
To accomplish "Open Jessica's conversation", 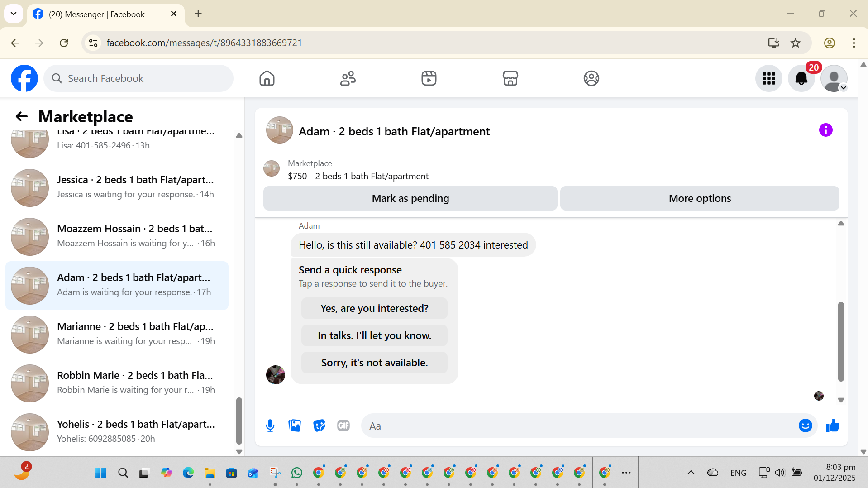I will click(117, 187).
